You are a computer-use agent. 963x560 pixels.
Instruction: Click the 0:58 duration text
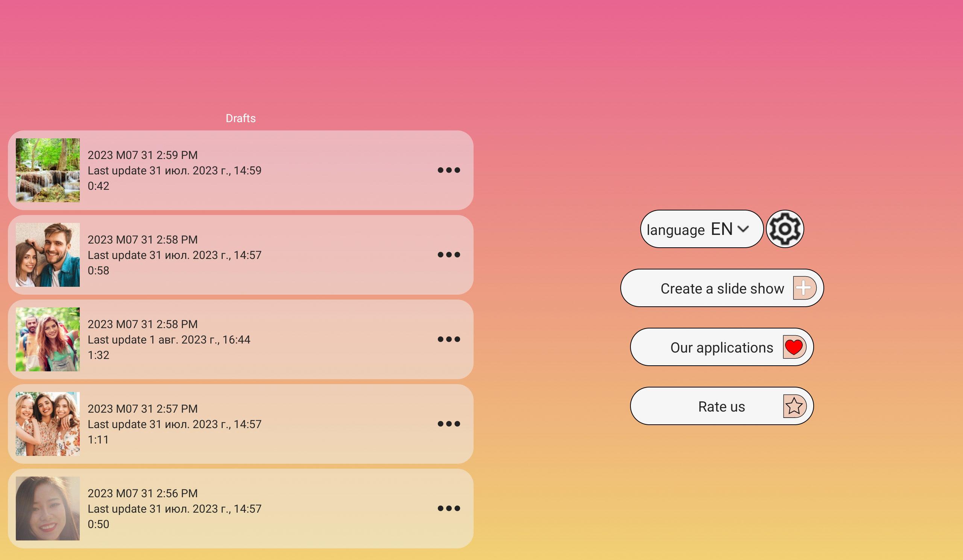98,271
